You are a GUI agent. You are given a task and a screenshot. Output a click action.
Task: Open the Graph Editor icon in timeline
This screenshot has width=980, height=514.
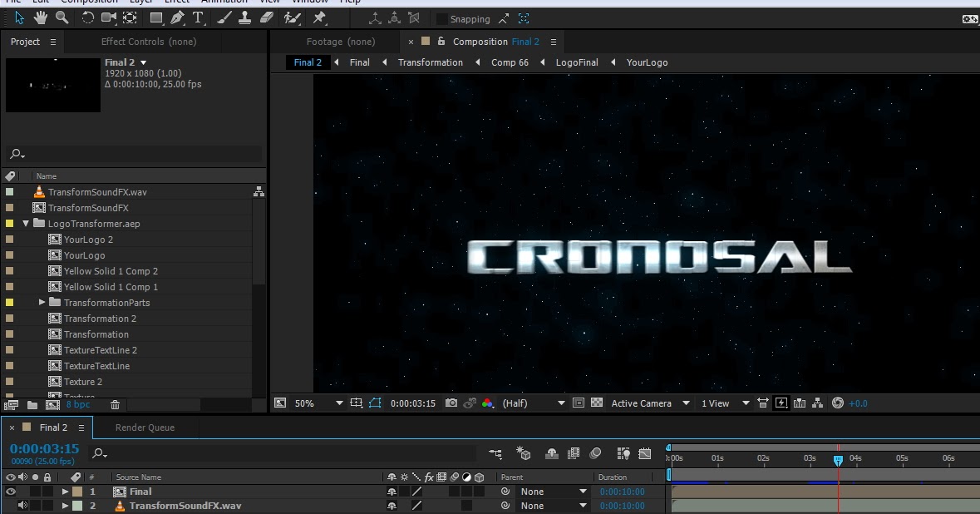[644, 453]
